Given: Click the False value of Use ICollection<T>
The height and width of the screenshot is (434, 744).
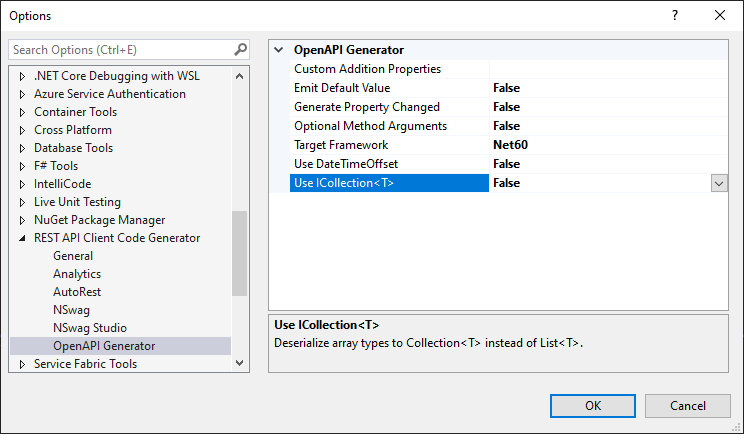Looking at the screenshot, I should click(x=506, y=183).
